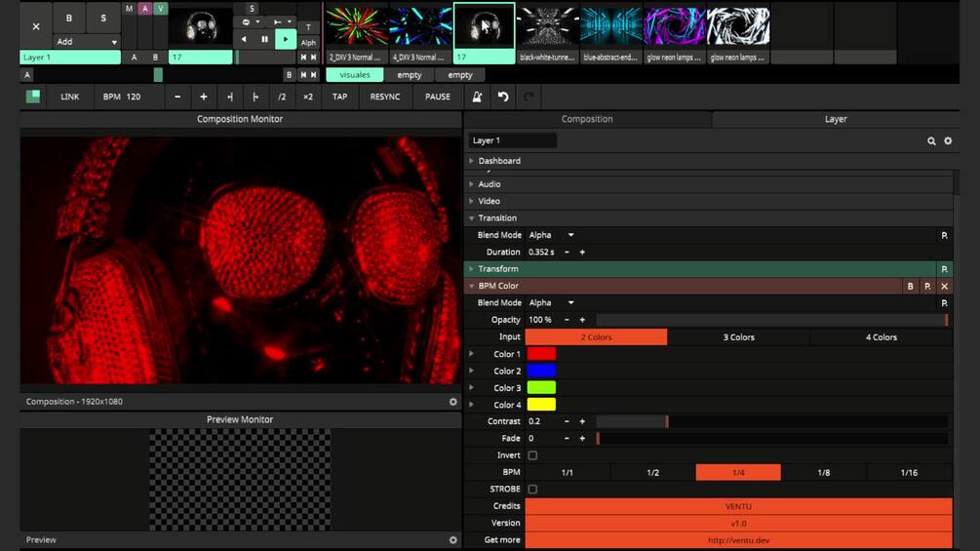Click the undo arrow icon
Screen dimensions: 980x551
[503, 97]
